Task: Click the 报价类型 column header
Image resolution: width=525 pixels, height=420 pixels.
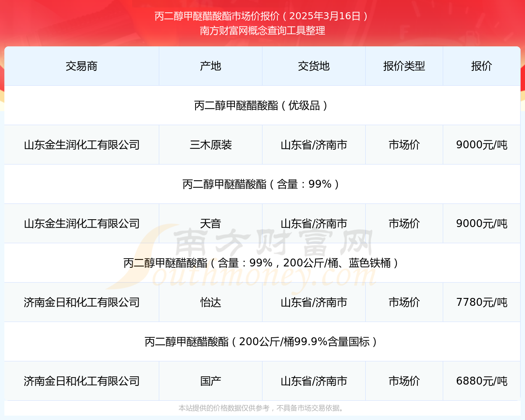Action: tap(404, 66)
